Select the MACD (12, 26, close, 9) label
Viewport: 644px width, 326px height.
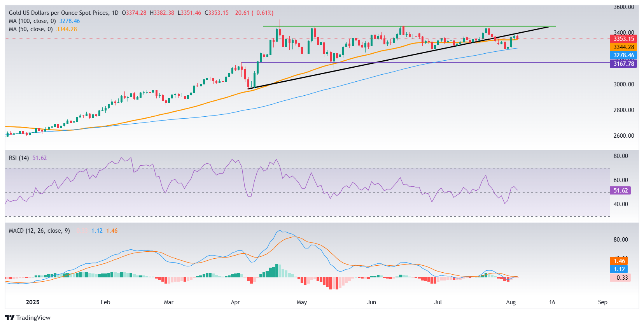(39, 231)
